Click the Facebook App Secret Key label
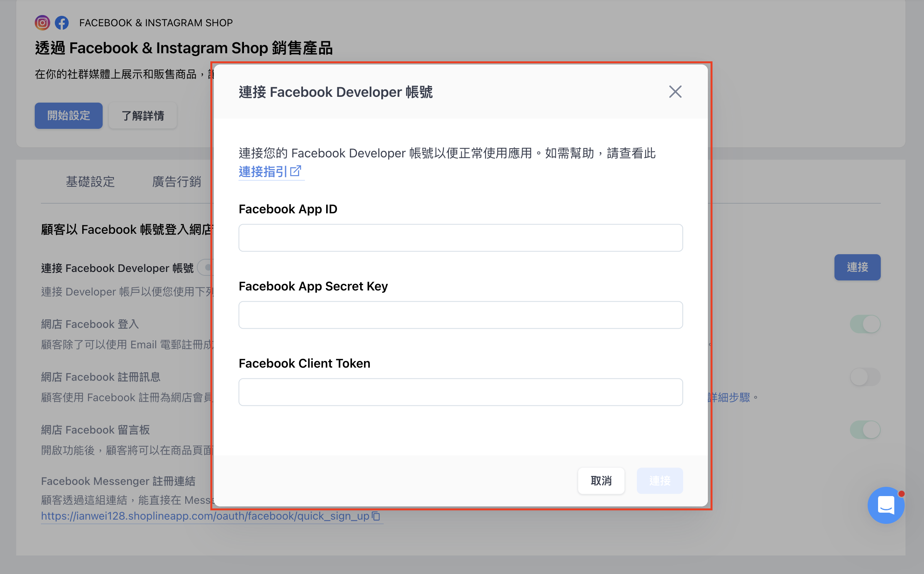This screenshot has height=574, width=924. pyautogui.click(x=313, y=286)
